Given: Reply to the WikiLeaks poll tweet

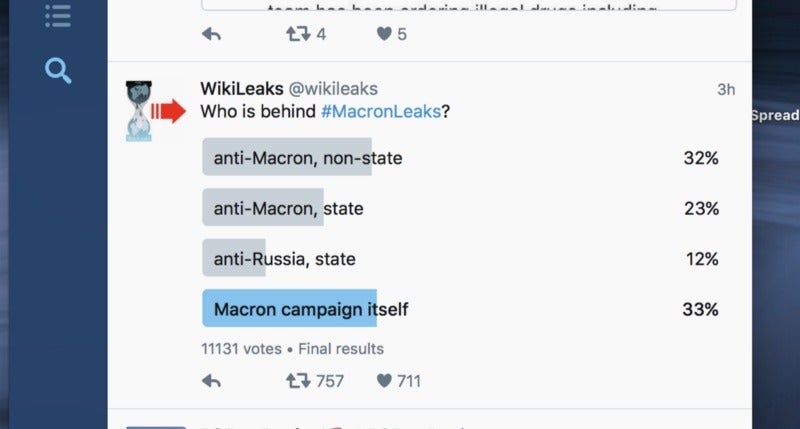Looking at the screenshot, I should click(x=211, y=381).
